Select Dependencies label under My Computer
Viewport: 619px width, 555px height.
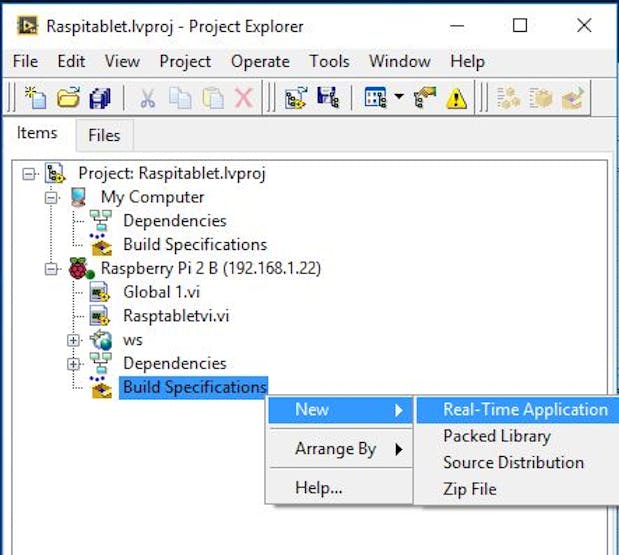tap(175, 221)
